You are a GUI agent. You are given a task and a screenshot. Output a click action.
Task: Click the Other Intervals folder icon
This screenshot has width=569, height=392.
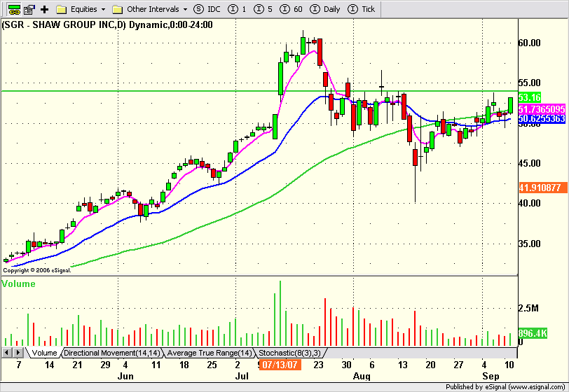click(x=117, y=9)
